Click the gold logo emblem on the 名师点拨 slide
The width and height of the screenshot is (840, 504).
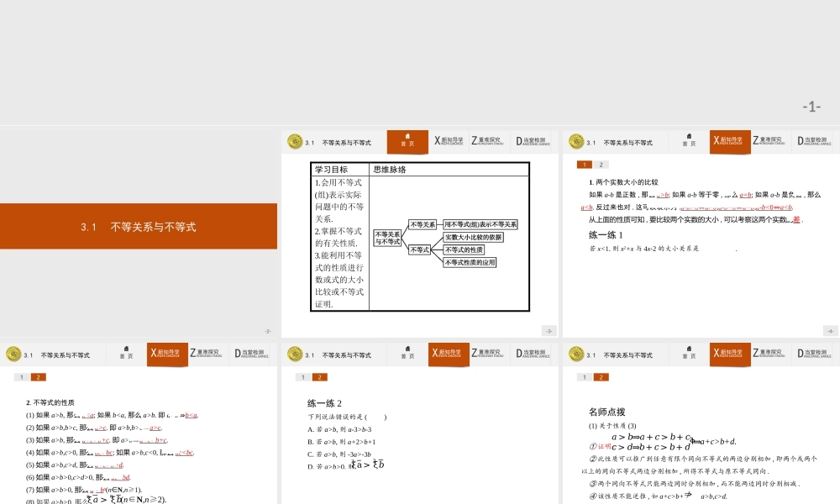click(575, 354)
